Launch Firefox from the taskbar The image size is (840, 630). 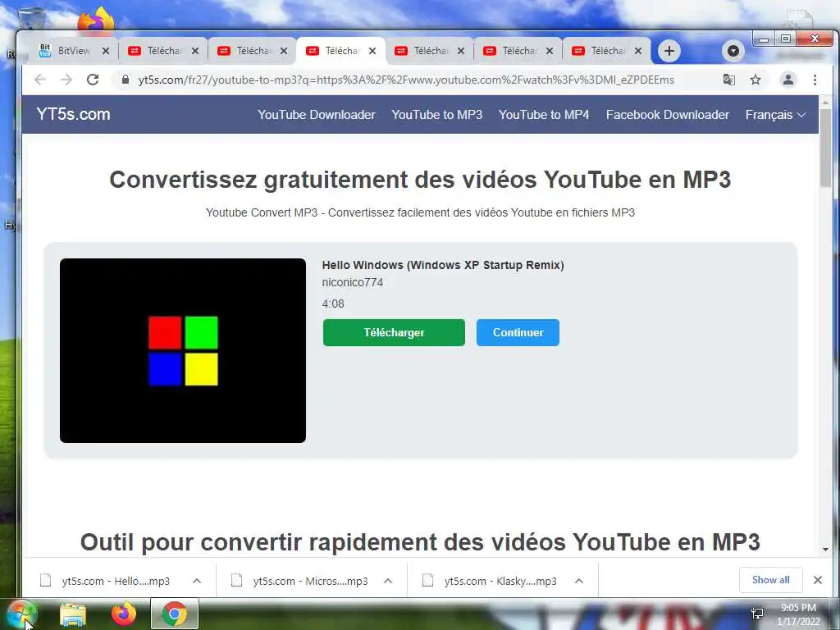click(x=124, y=614)
